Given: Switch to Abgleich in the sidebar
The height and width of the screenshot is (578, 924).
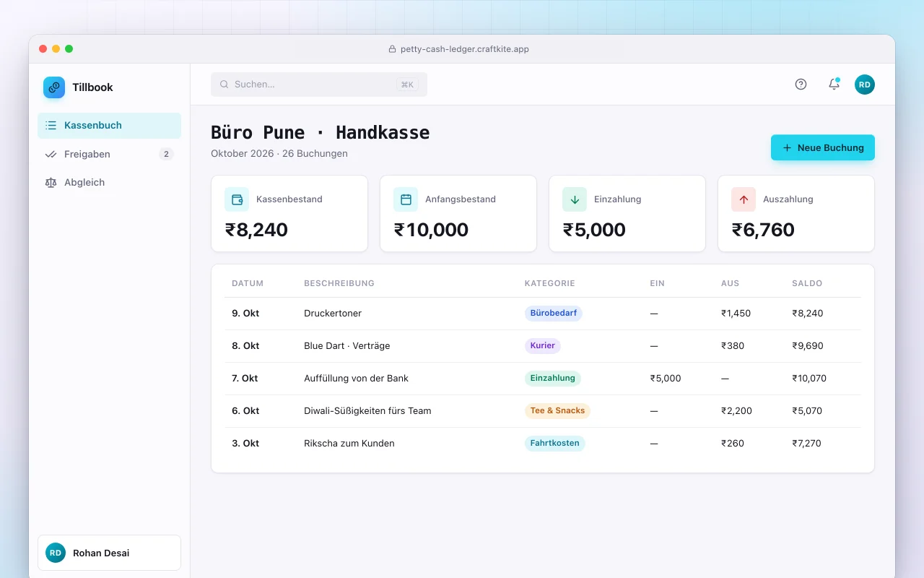Looking at the screenshot, I should [x=109, y=183].
